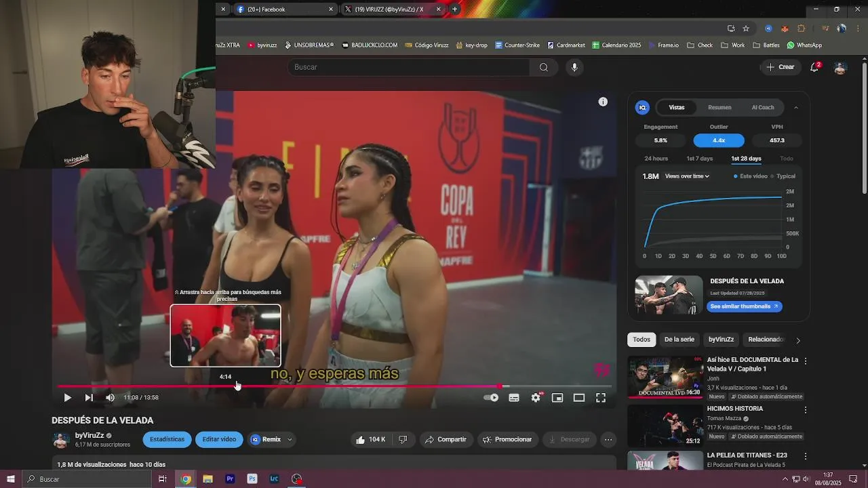Start voice search with the microphone
The height and width of the screenshot is (488, 868).
(x=574, y=67)
